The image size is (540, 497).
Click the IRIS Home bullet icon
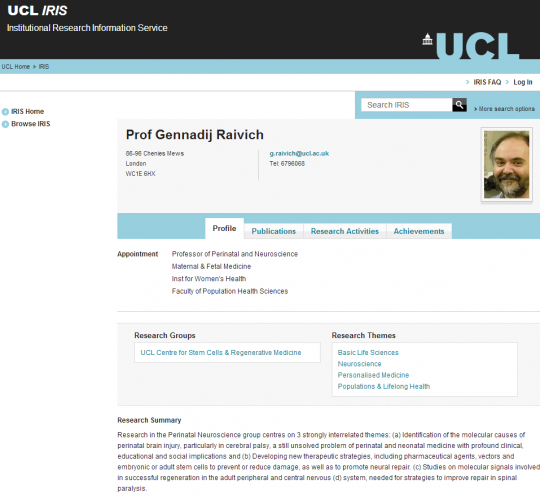[x=5, y=112]
